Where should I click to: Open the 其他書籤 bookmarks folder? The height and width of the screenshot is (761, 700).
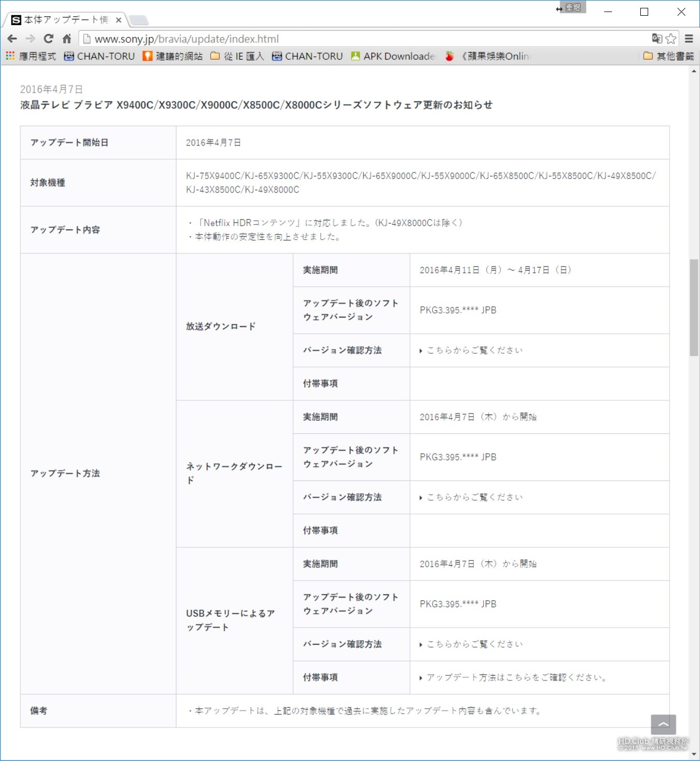coord(669,56)
